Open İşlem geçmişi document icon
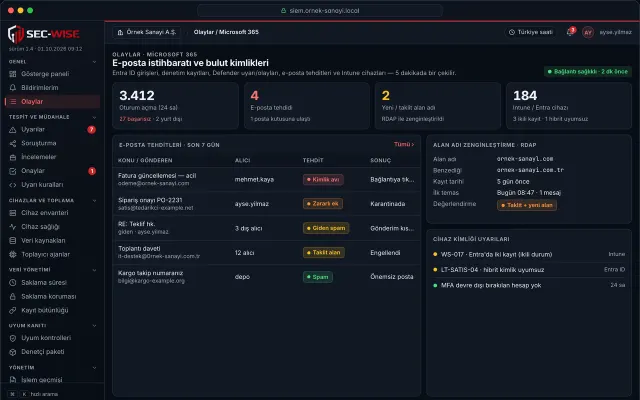The height and width of the screenshot is (400, 640). coord(13,380)
